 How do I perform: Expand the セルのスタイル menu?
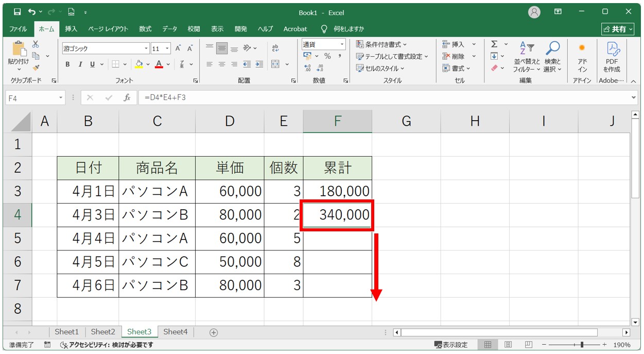[x=380, y=68]
